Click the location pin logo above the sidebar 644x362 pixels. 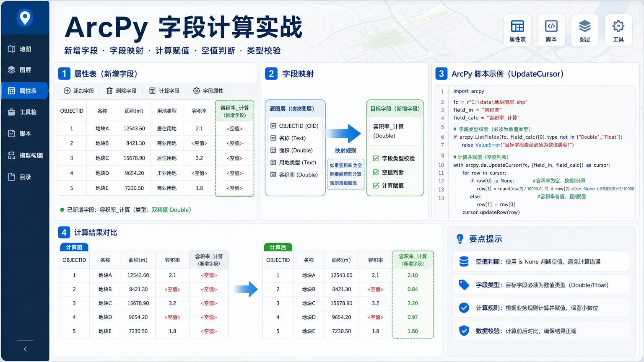tap(25, 18)
